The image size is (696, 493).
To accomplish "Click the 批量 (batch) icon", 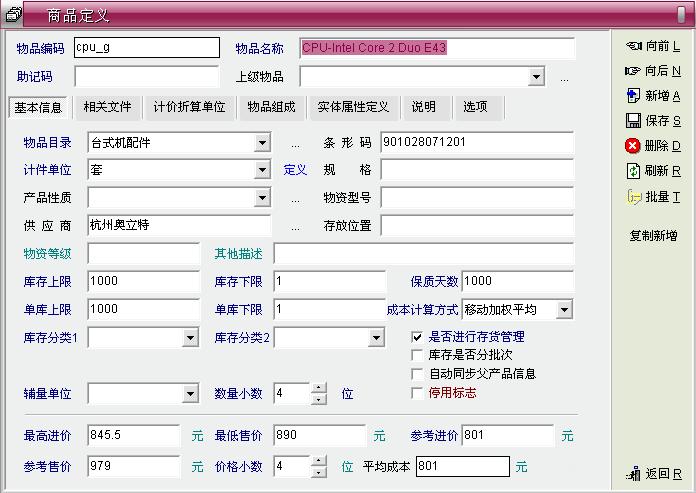I will tap(633, 197).
